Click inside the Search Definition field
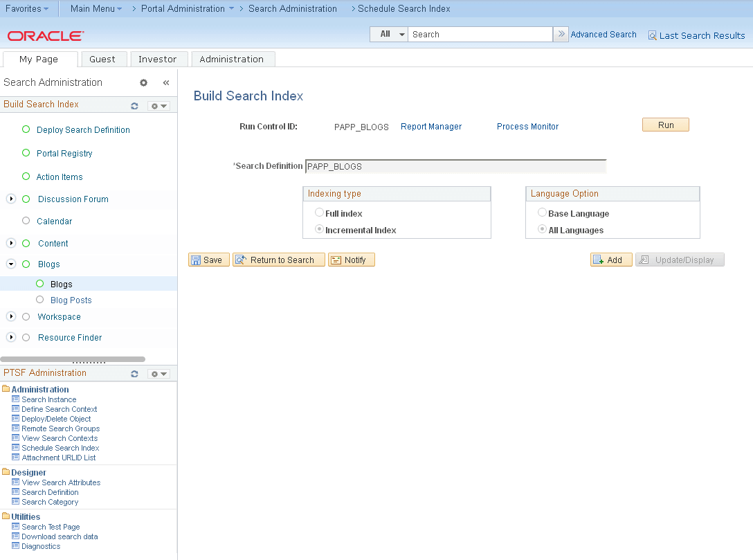The width and height of the screenshot is (753, 560). pyautogui.click(x=457, y=166)
